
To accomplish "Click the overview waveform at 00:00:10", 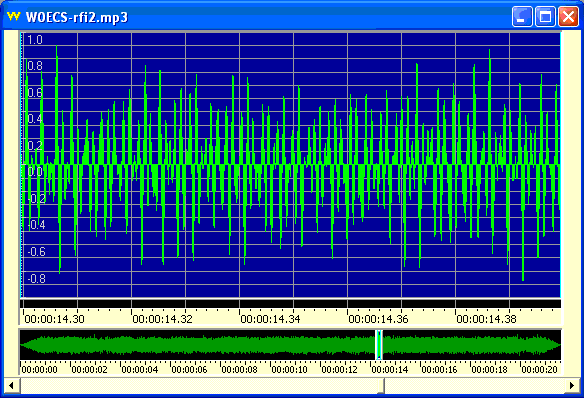I will click(x=270, y=345).
